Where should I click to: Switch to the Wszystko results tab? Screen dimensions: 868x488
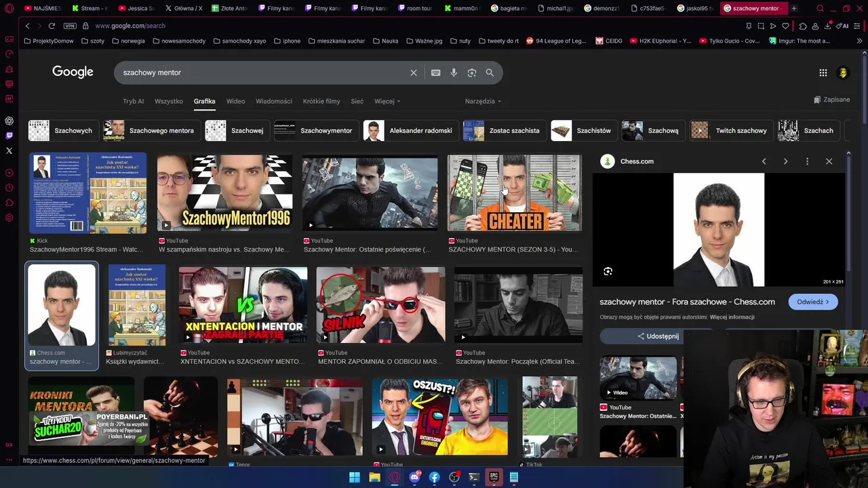(169, 101)
